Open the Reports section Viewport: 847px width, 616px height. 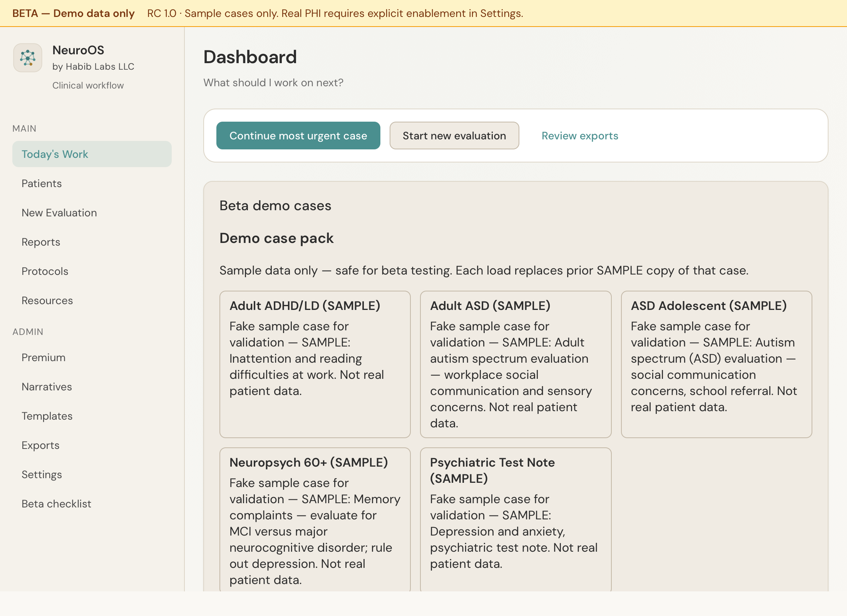pos(92,242)
